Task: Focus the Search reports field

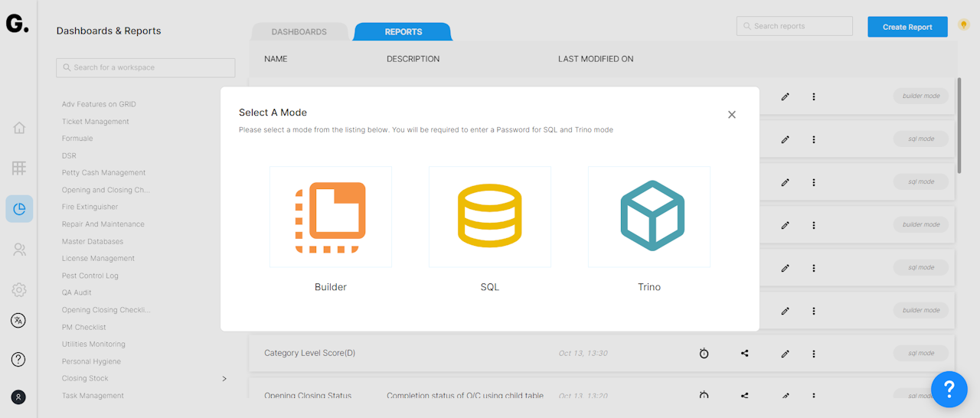Action: click(795, 26)
